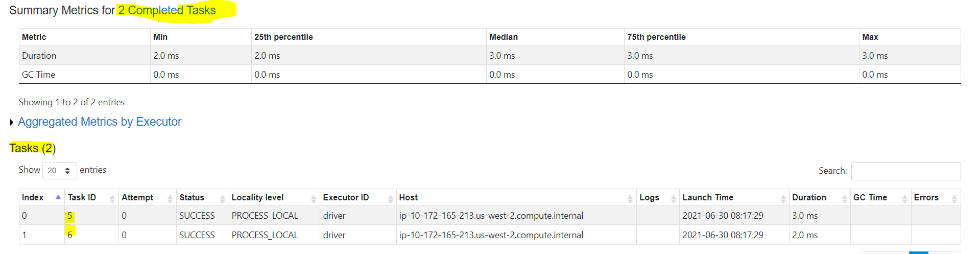Click sort arrows in tasks table Duration header
The width and height of the screenshot is (980, 254).
[845, 198]
